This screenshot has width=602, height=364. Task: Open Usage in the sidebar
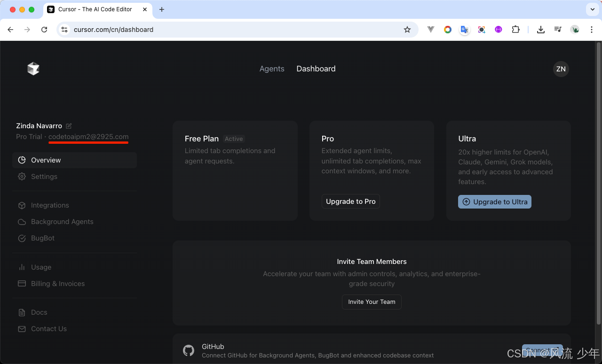75,267
